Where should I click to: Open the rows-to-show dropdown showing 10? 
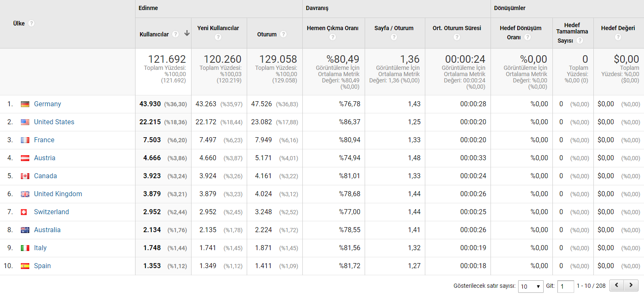[x=531, y=287]
